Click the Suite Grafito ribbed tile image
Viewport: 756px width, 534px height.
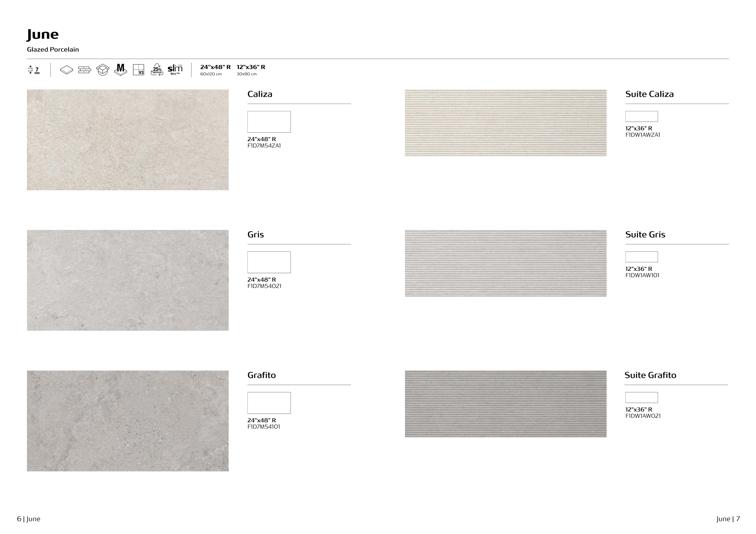(505, 404)
